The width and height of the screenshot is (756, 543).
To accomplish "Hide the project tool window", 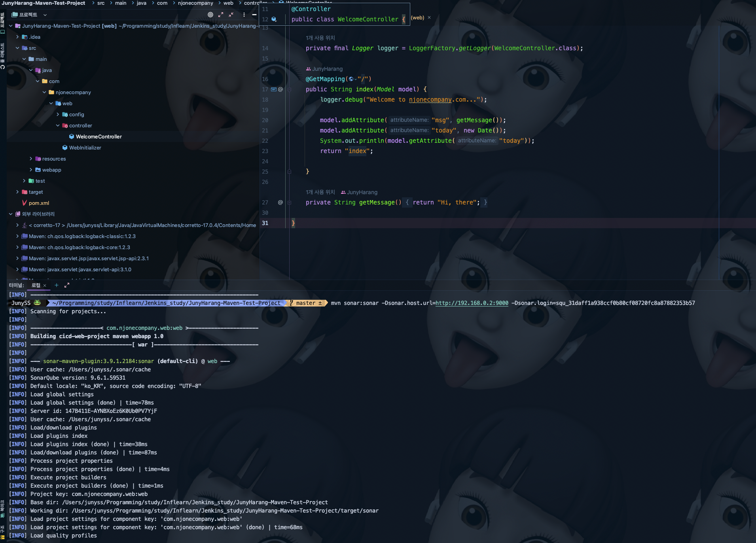I will click(x=254, y=15).
